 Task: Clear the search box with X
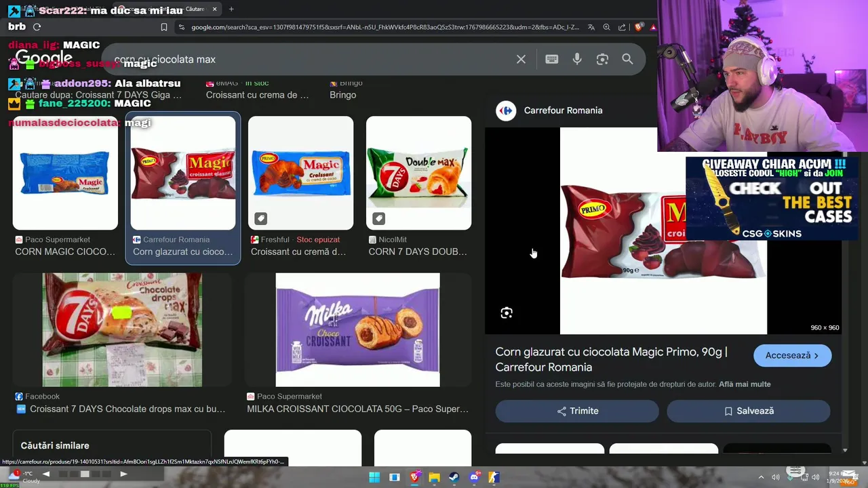tap(521, 60)
